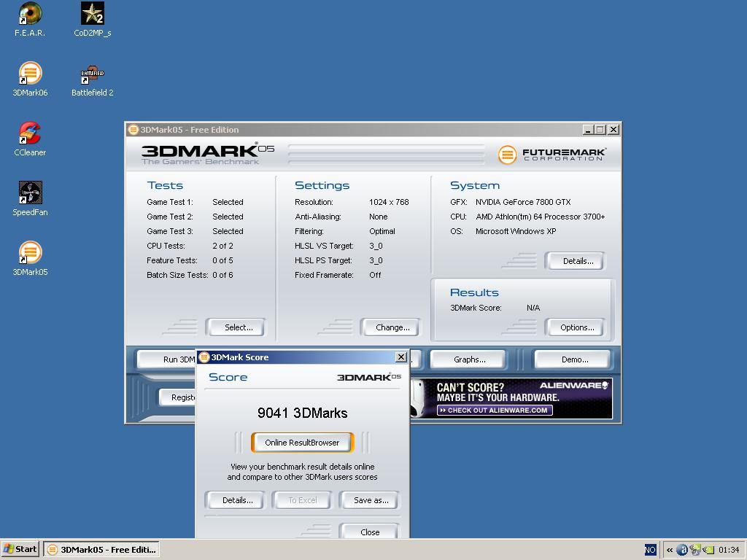Viewport: 747px width, 560px height.
Task: Click 'Microsoft Windows XP' OS text
Action: [x=516, y=231]
